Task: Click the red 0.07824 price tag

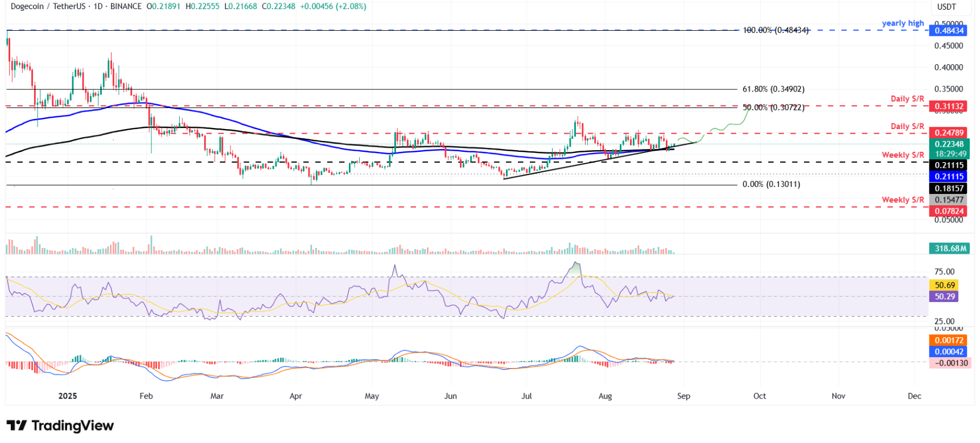Action: coord(948,212)
